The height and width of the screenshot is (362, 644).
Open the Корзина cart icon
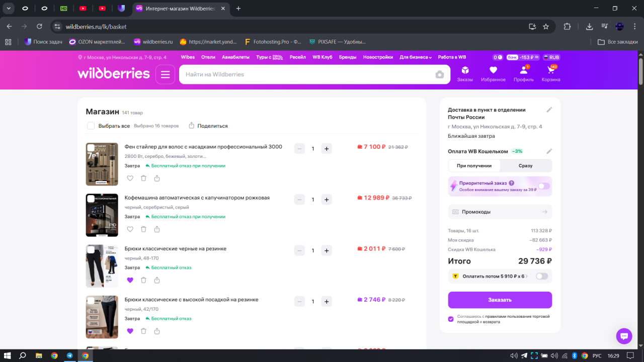550,74
